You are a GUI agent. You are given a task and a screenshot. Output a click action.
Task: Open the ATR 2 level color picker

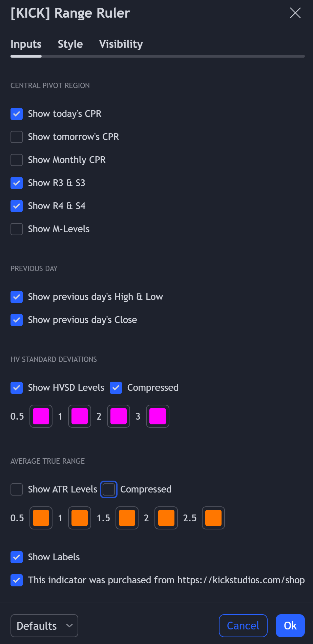(166, 518)
